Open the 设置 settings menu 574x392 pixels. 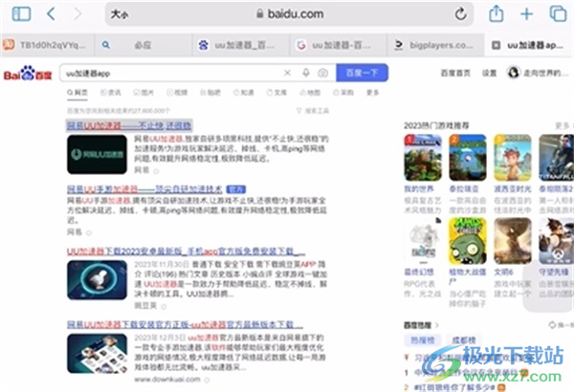point(489,73)
